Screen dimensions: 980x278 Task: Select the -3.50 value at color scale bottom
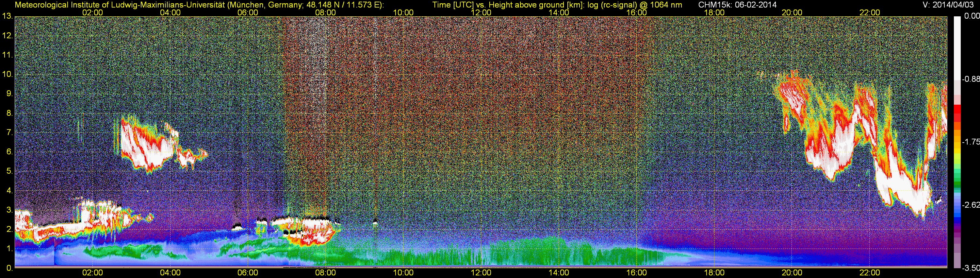970,269
